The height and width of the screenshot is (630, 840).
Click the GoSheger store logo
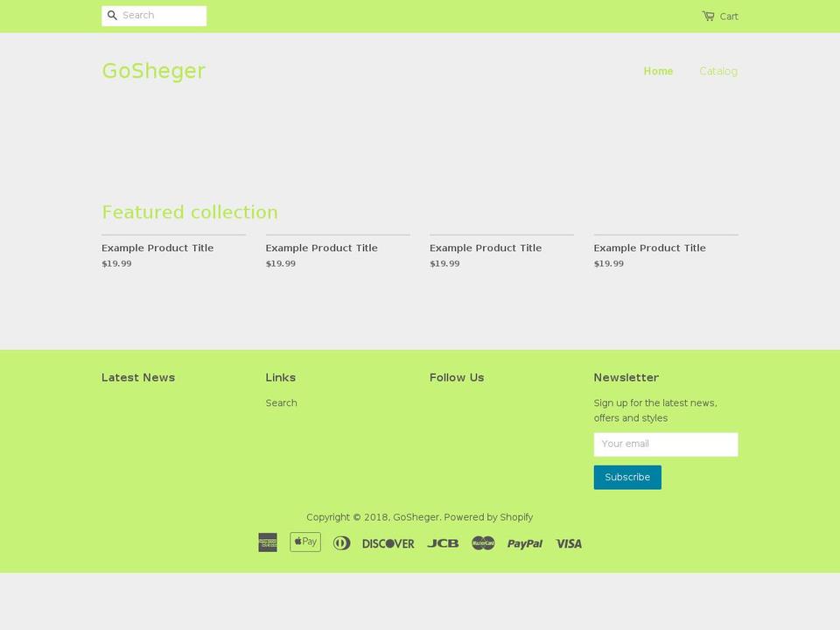point(154,71)
